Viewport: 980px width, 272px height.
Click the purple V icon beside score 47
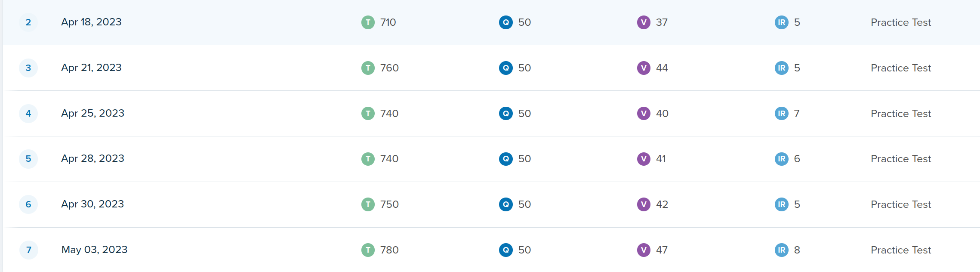(644, 250)
